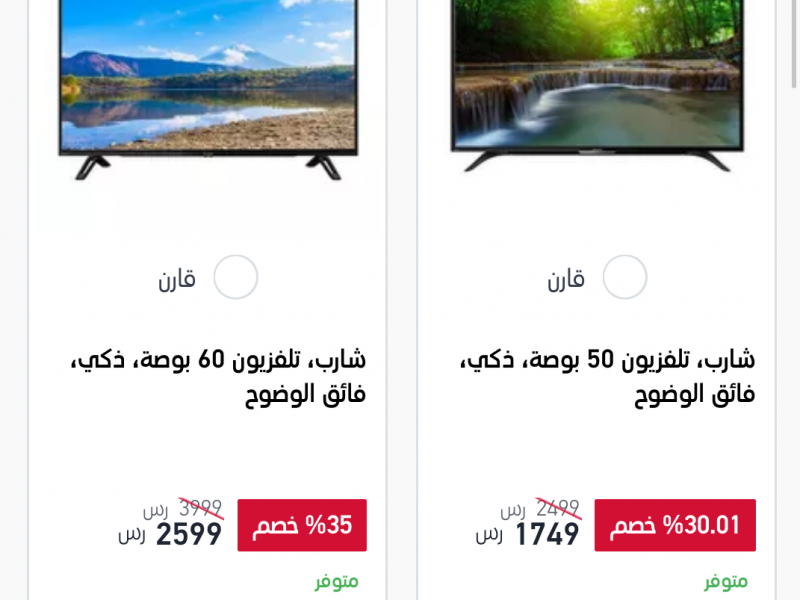Tick the compare circle for the 60-inch TV
Screen dimensions: 800x600
click(x=236, y=277)
